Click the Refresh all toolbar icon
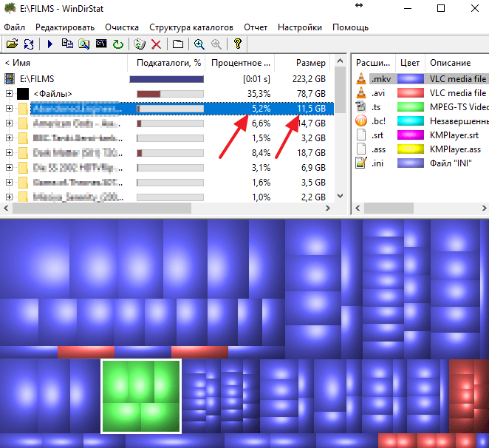The image size is (489, 448). tap(29, 44)
